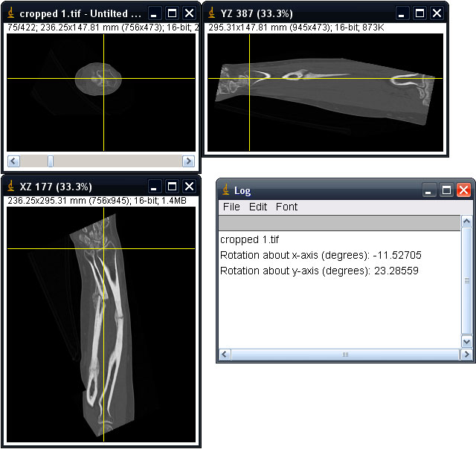Close the XZ 177 window
The width and height of the screenshot is (476, 449).
tap(189, 187)
